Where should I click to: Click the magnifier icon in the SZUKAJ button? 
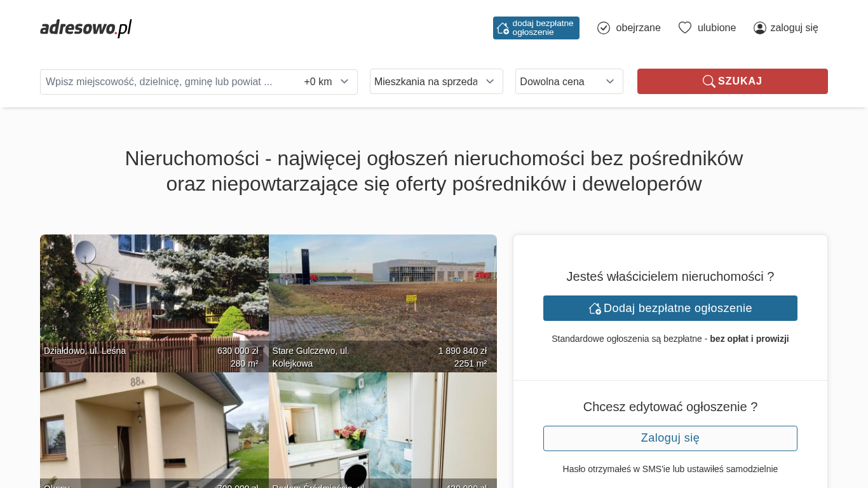[x=709, y=81]
